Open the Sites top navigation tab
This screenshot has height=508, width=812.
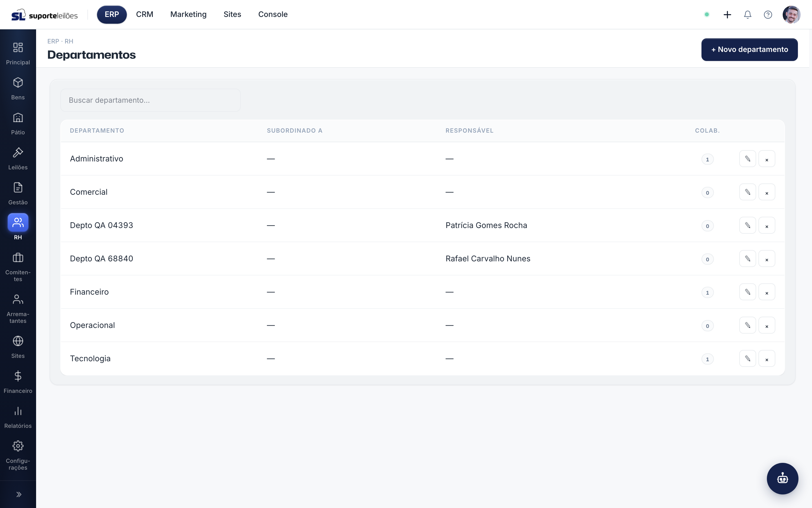pyautogui.click(x=232, y=14)
